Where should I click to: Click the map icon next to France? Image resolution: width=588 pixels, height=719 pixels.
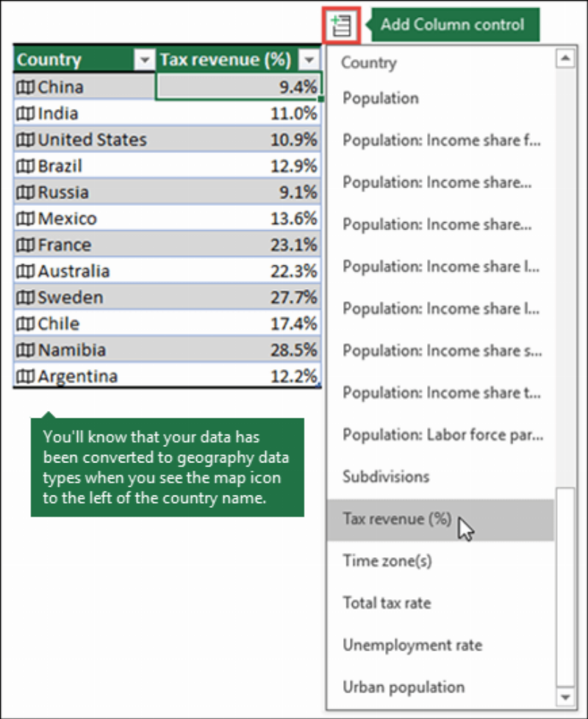point(25,245)
